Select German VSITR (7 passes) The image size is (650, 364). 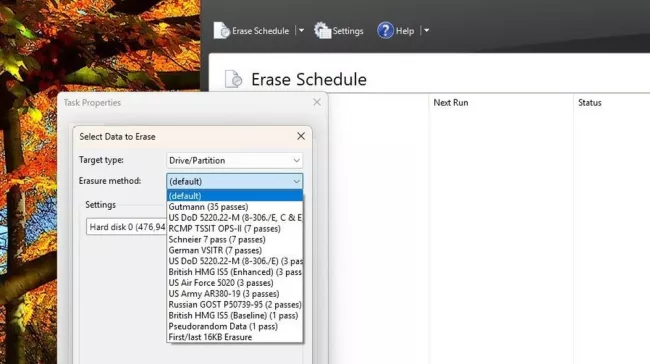click(235, 250)
